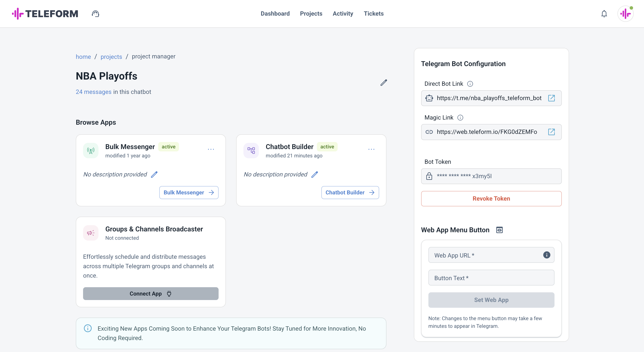Viewport: 644px width, 352px height.
Task: Edit the Chatbot Builder description
Action: click(315, 175)
